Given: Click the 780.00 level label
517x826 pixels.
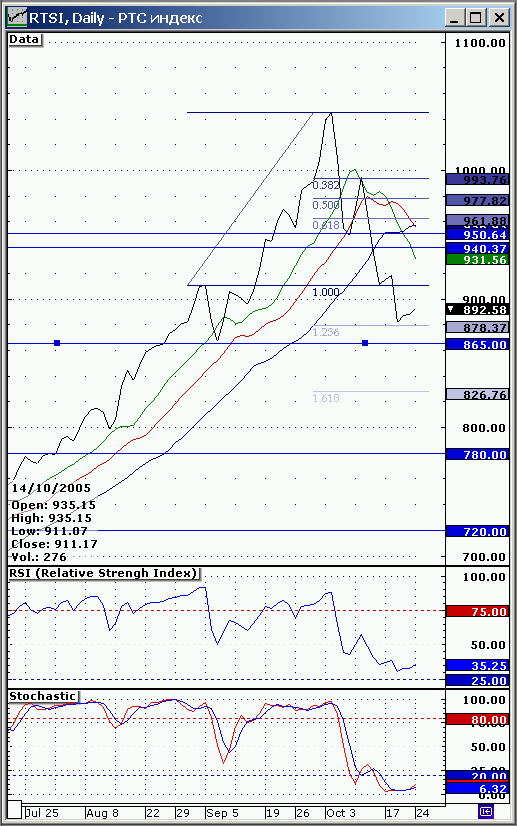Looking at the screenshot, I should tap(477, 454).
